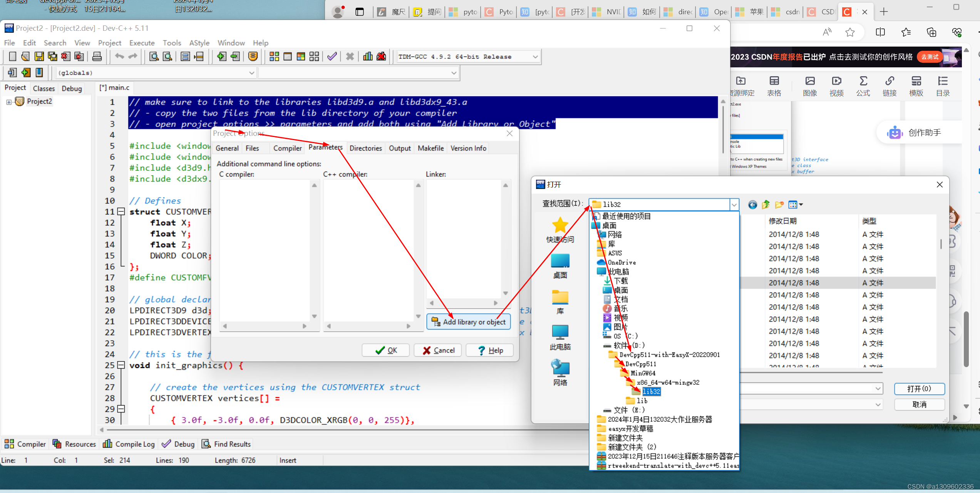Image resolution: width=980 pixels, height=493 pixels.
Task: Click the Add library or object button
Action: [x=469, y=322]
